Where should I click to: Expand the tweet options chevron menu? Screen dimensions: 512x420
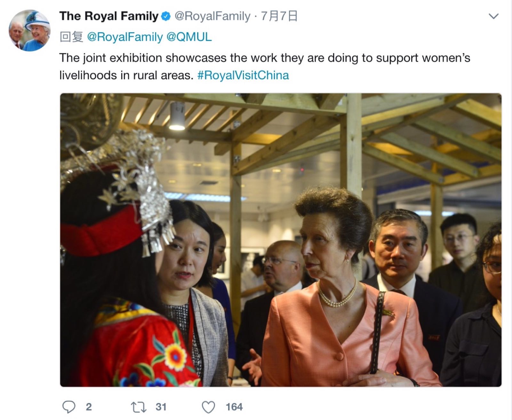[494, 16]
